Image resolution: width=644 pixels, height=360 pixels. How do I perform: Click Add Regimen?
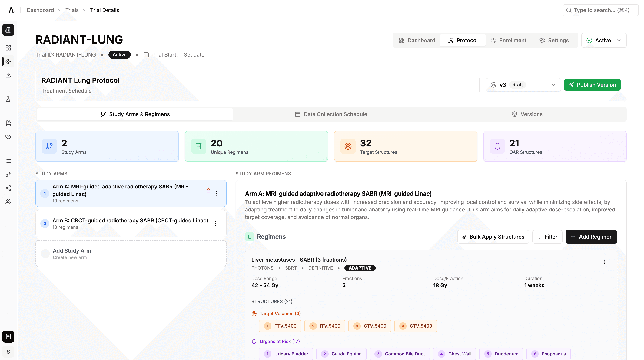591,237
